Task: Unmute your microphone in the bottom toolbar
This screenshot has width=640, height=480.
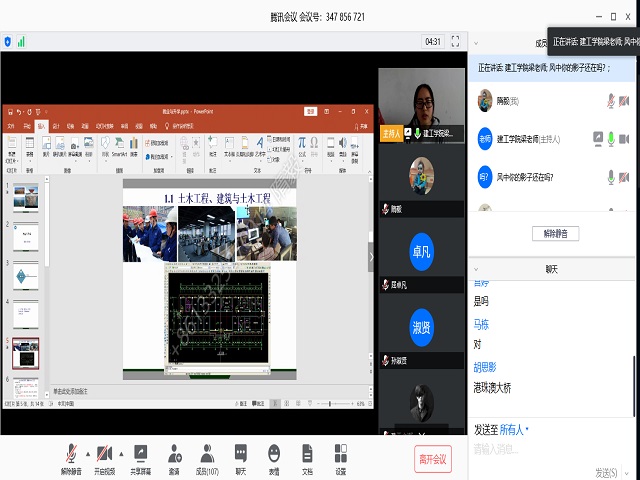Action: pos(71,455)
